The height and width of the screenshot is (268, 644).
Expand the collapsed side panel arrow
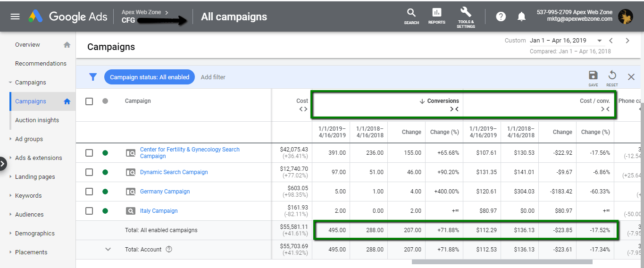click(3, 164)
